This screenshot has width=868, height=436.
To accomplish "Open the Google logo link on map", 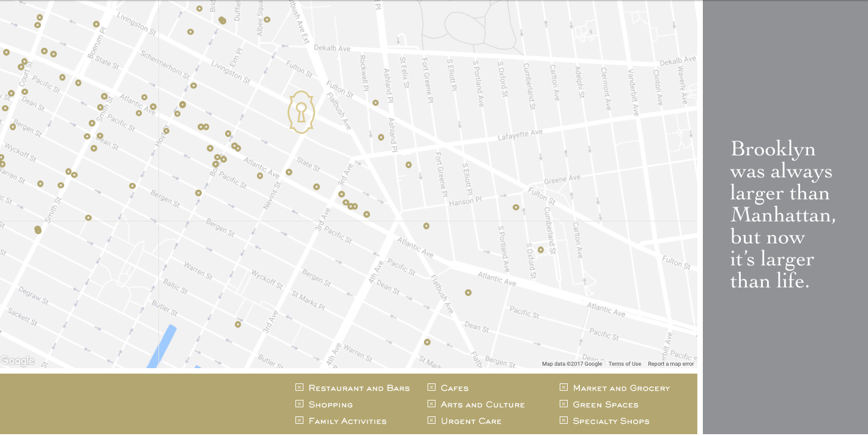I will point(17,361).
